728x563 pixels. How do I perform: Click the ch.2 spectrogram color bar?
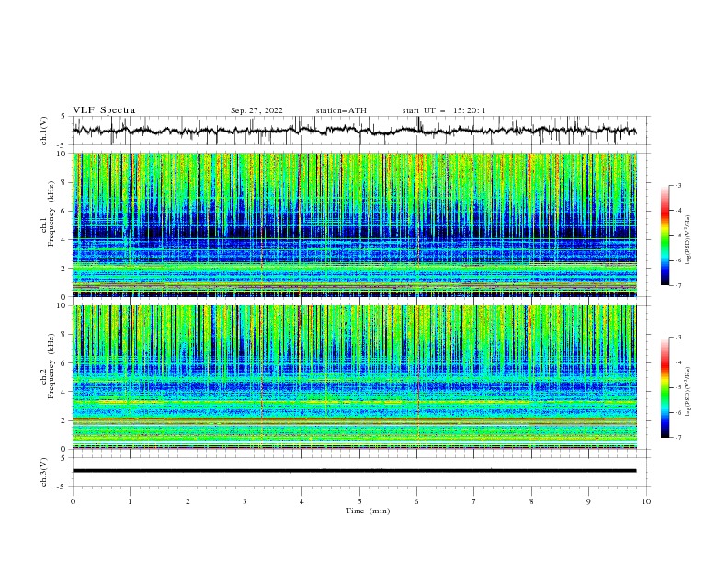click(665, 387)
